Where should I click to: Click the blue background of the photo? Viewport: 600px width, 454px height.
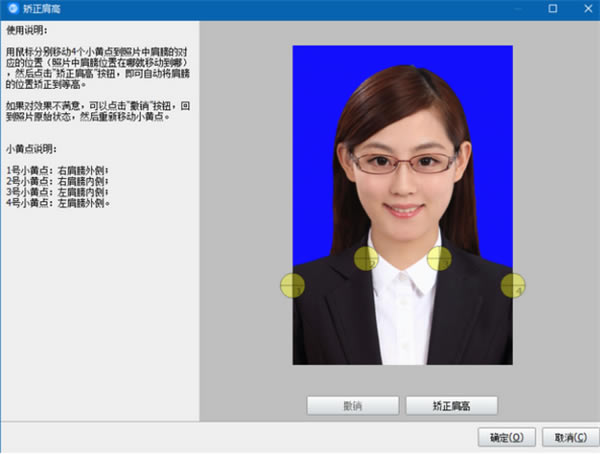[314, 115]
